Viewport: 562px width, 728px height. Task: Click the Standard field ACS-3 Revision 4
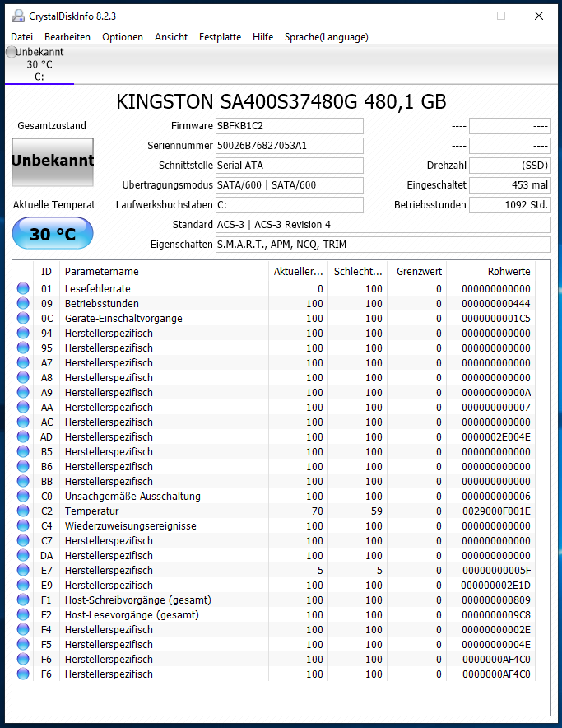(x=383, y=225)
